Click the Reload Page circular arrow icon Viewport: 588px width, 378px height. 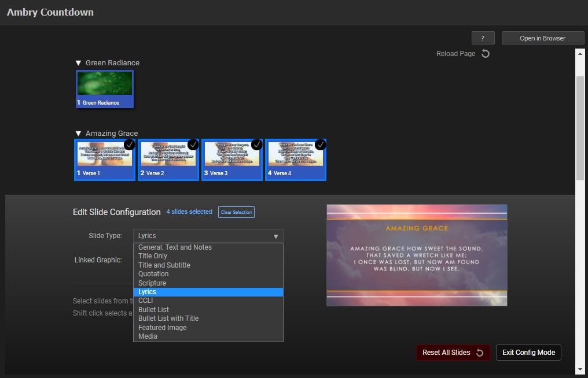point(486,54)
